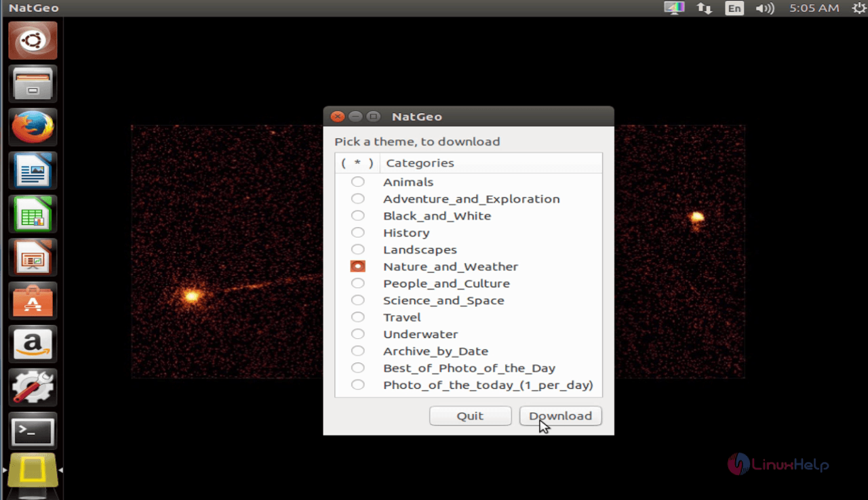
Task: Open the network indicator menu
Action: [x=705, y=8]
